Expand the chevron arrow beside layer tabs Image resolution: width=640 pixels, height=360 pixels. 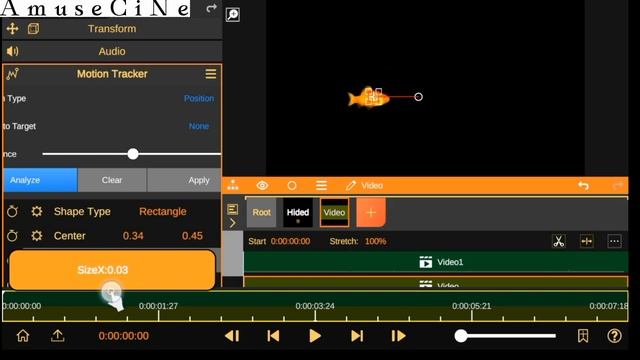233,223
